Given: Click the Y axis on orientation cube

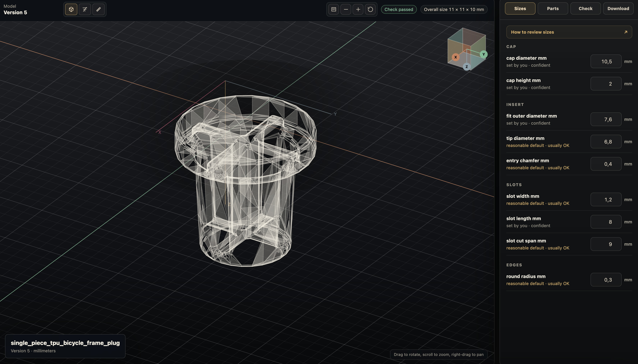Looking at the screenshot, I should point(484,54).
